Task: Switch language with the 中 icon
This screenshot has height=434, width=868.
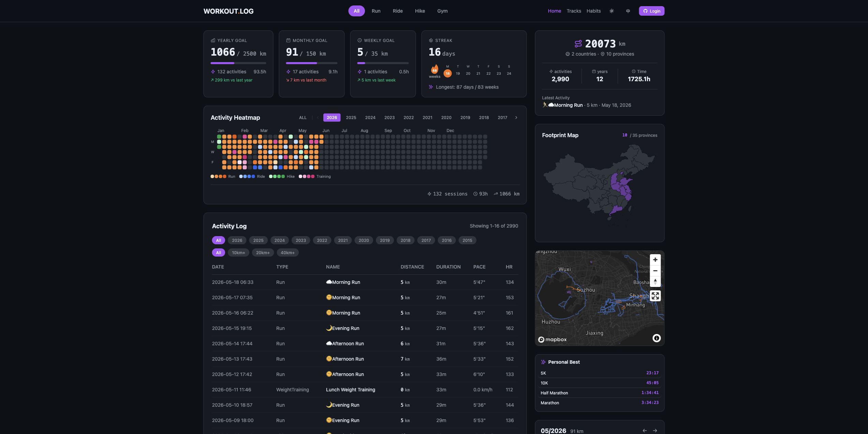Action: pos(628,11)
